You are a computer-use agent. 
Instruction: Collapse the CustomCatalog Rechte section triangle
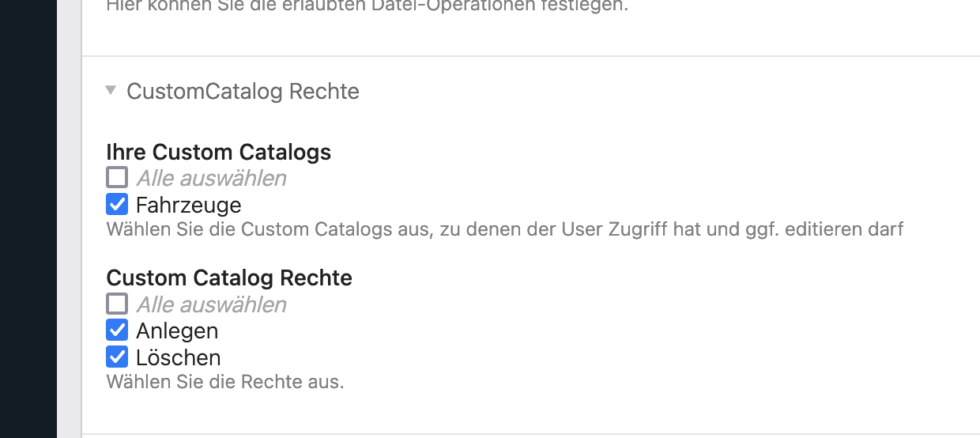tap(111, 91)
